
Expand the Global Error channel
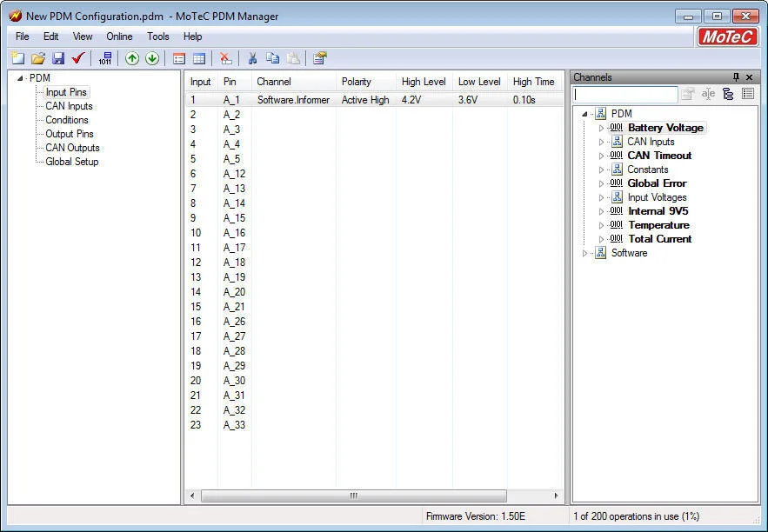coord(602,183)
